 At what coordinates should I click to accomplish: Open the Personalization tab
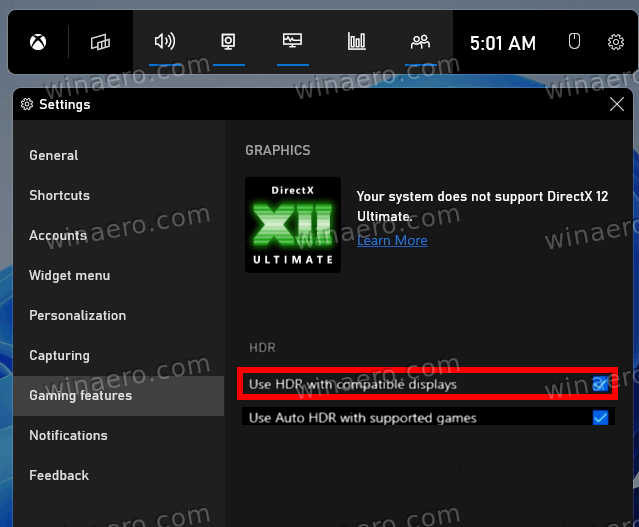(x=119, y=315)
